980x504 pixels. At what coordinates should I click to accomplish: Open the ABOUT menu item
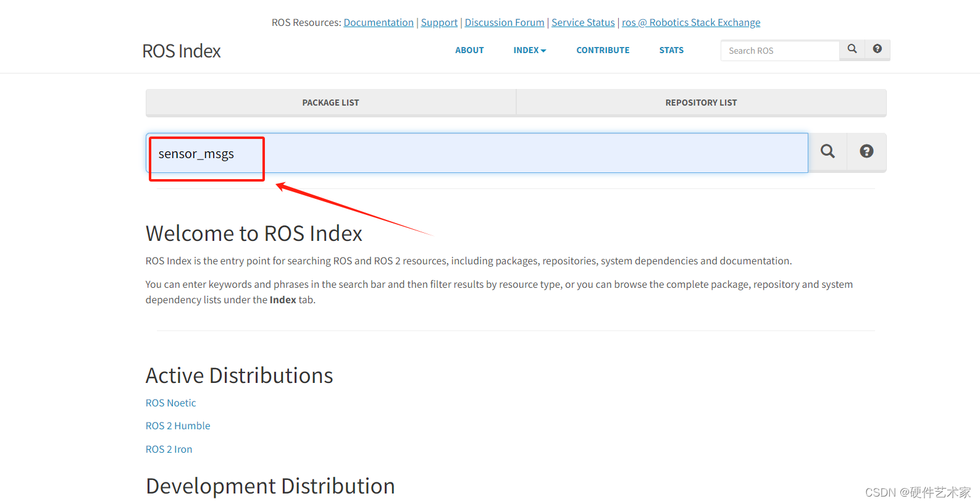click(x=469, y=51)
